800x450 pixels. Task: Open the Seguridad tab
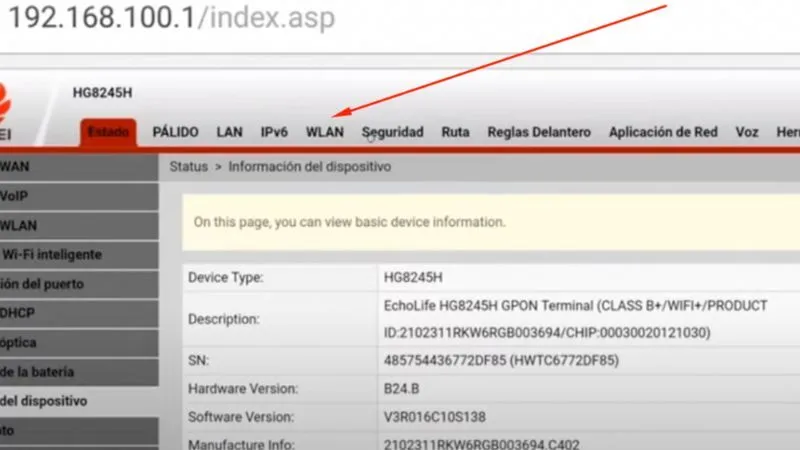point(392,132)
